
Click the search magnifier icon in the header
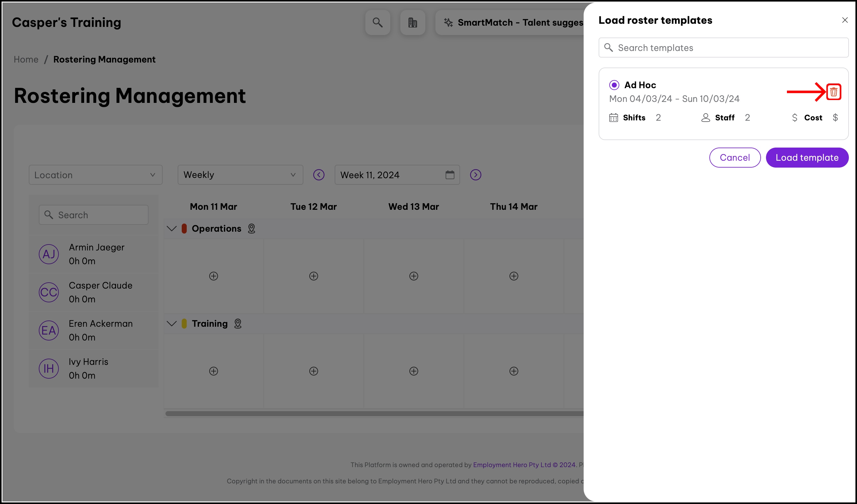378,23
